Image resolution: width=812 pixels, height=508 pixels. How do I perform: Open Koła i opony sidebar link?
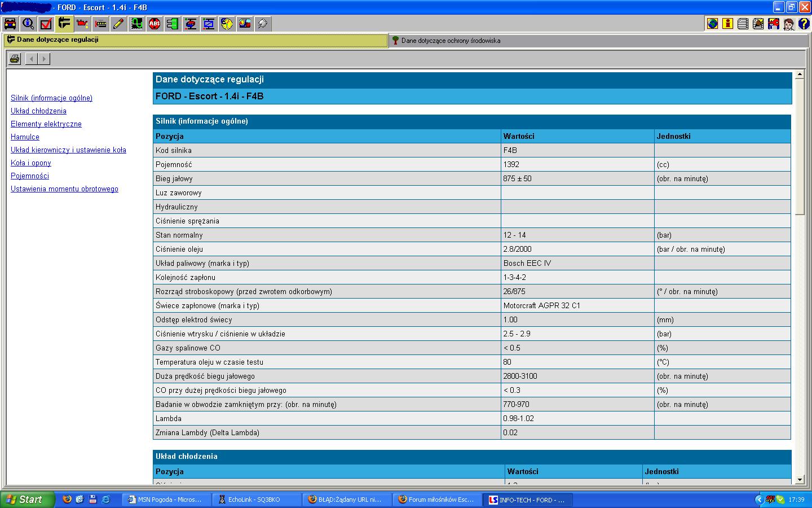[x=31, y=163]
